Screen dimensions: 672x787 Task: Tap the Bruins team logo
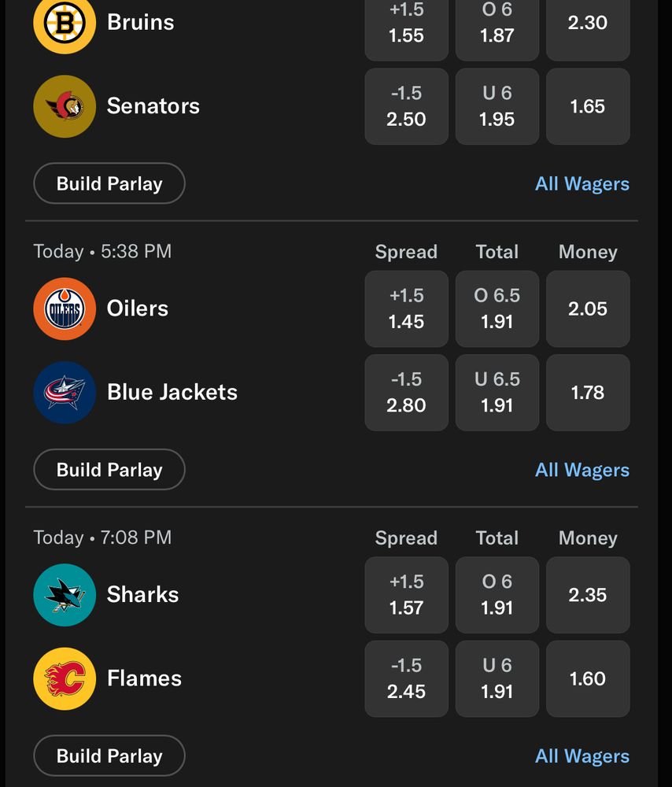coord(65,24)
